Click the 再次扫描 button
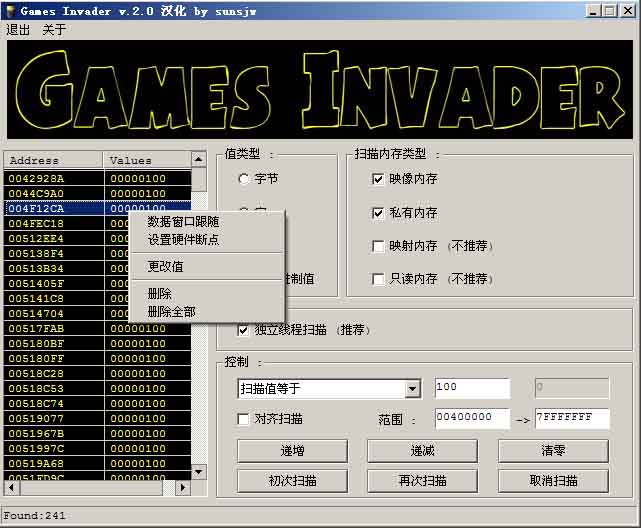Image resolution: width=641 pixels, height=528 pixels. 423,481
